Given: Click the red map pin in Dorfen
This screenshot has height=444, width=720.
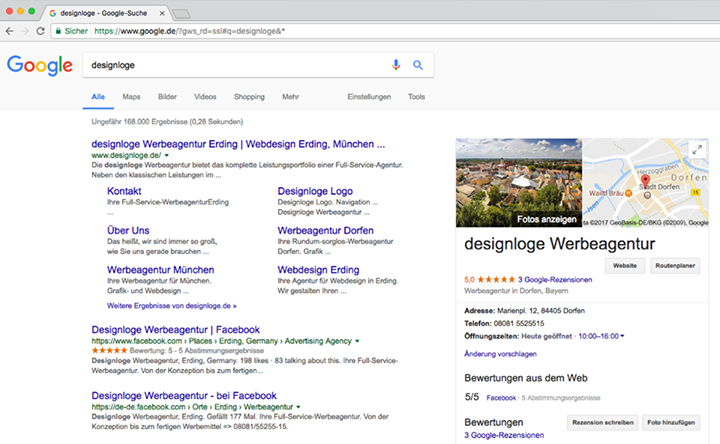Looking at the screenshot, I should (x=645, y=182).
